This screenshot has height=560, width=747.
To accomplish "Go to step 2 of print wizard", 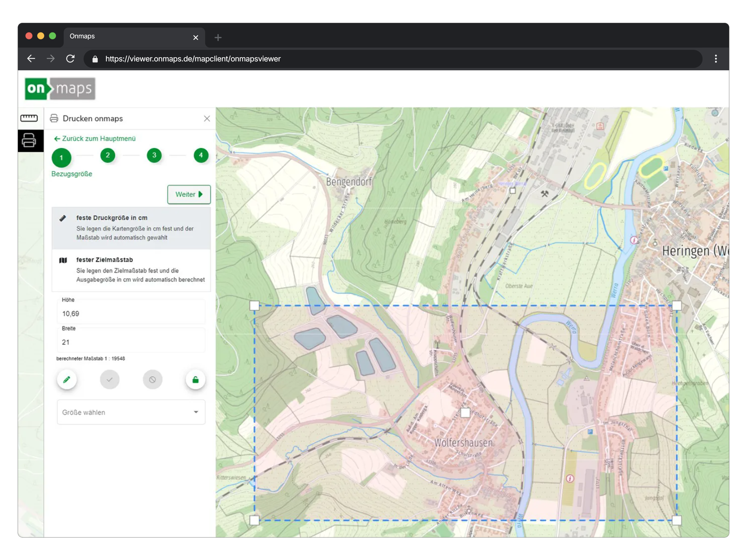I will point(108,155).
